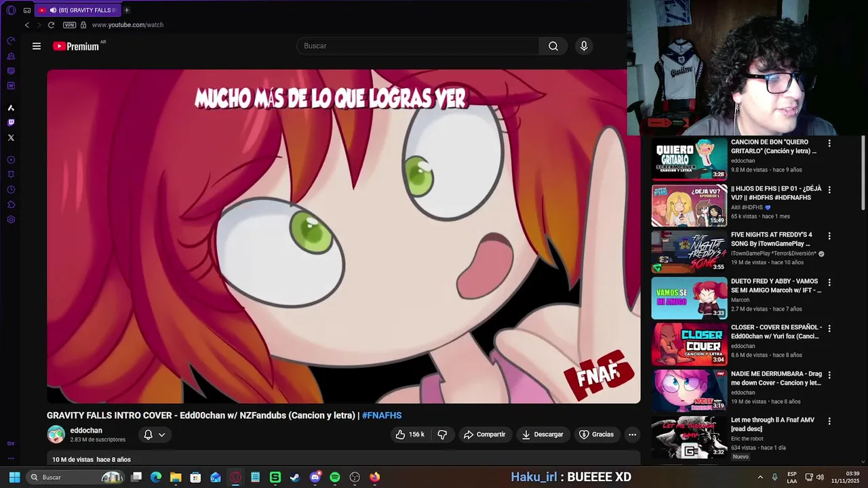Screen dimensions: 868x488
Task: Show hidden system tray icons chevron
Action: 760,477
